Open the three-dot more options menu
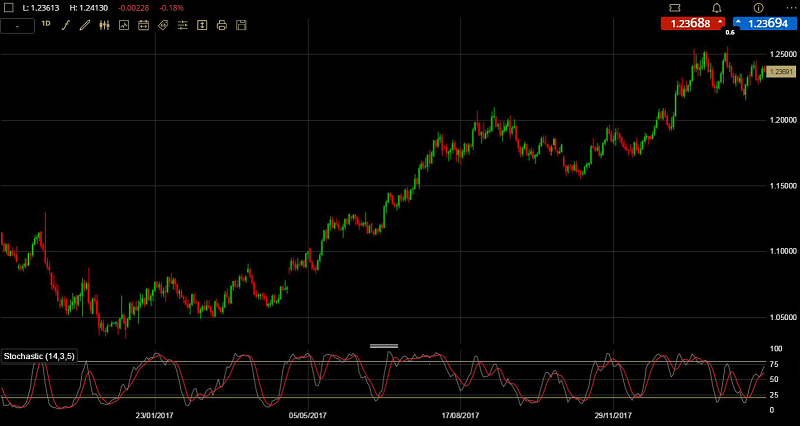 [x=789, y=8]
